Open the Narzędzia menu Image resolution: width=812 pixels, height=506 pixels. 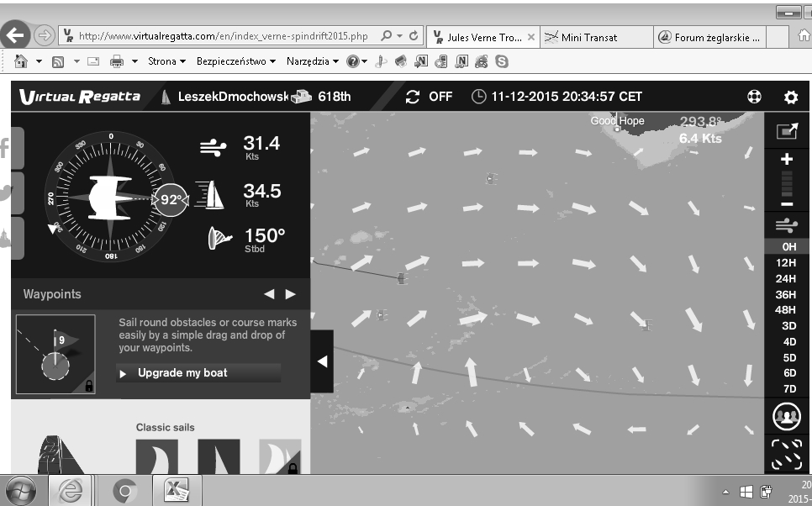click(312, 61)
